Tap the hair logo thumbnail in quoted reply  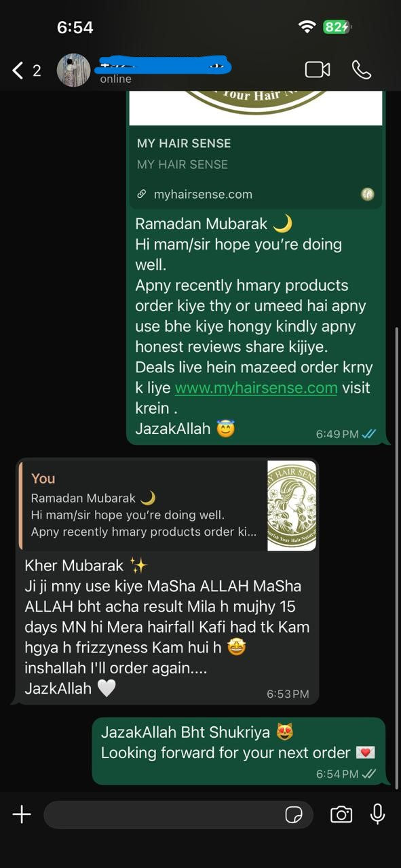point(292,505)
